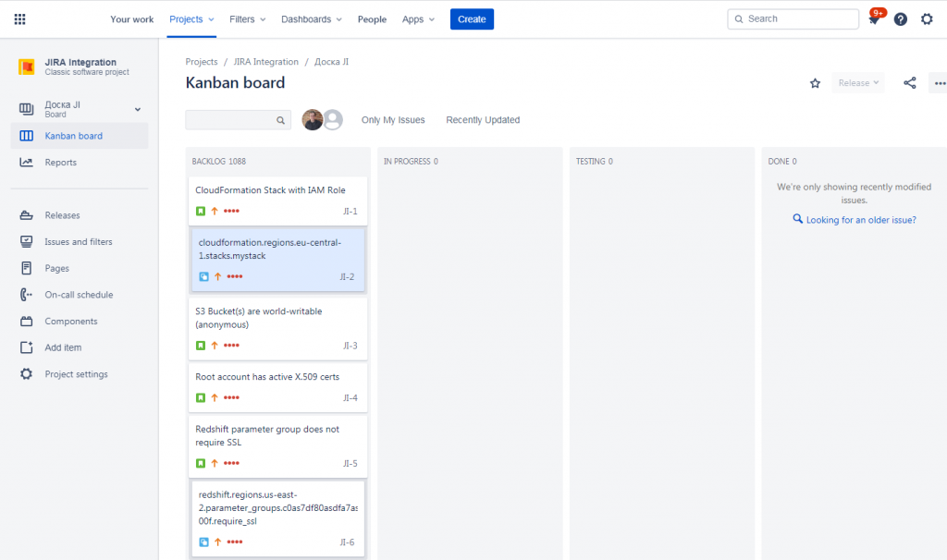This screenshot has height=560, width=947.
Task: Select the S3 Bucket(s) are world-writable card
Action: [277, 329]
